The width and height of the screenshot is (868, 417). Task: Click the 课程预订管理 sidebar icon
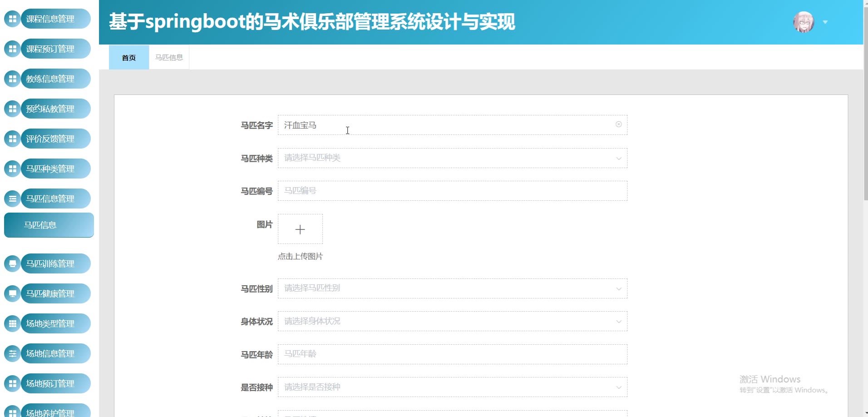(x=13, y=49)
